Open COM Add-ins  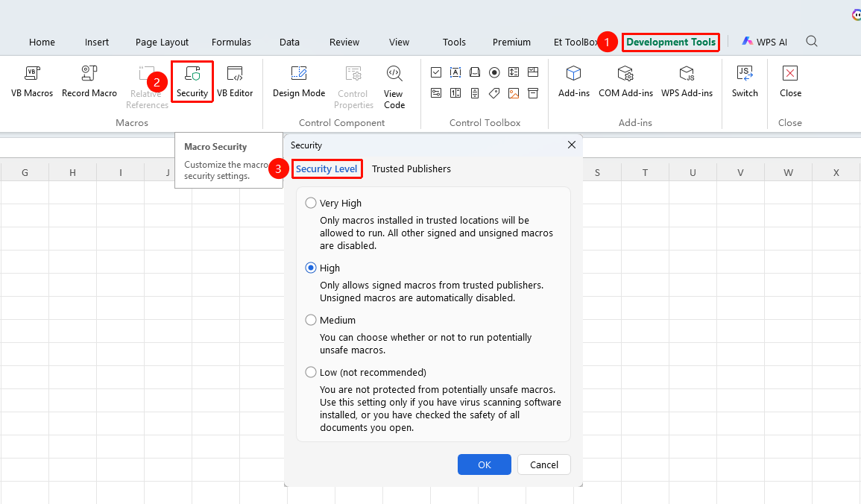point(625,81)
